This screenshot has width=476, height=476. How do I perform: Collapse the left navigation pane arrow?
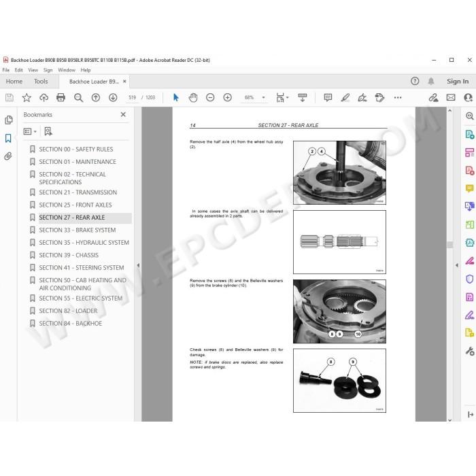[x=138, y=265]
